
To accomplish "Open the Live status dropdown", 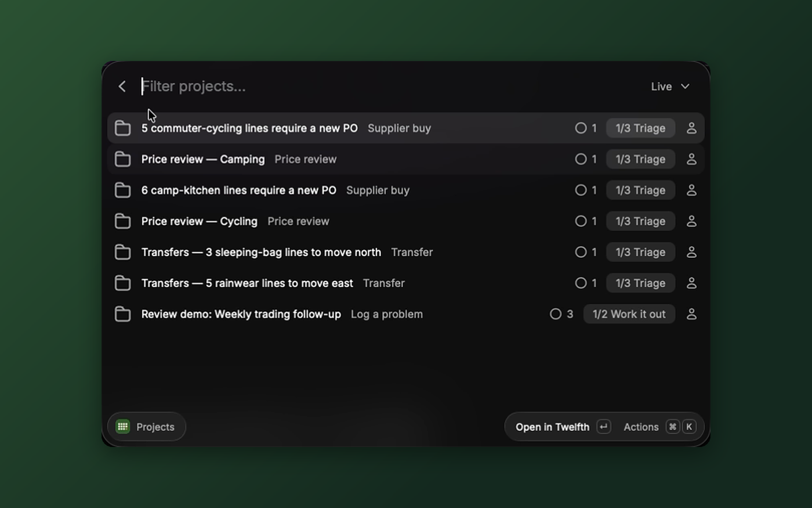I will [x=670, y=87].
